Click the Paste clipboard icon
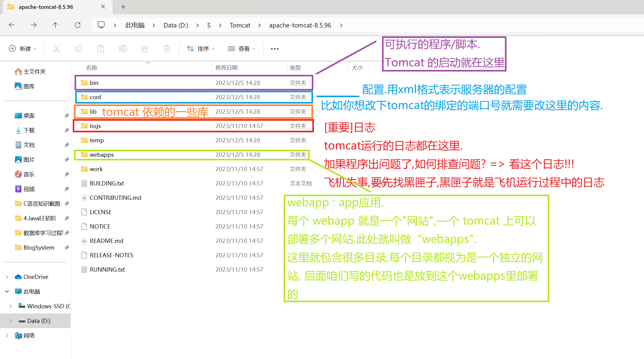Viewport: 644px width, 359px height. tap(101, 49)
